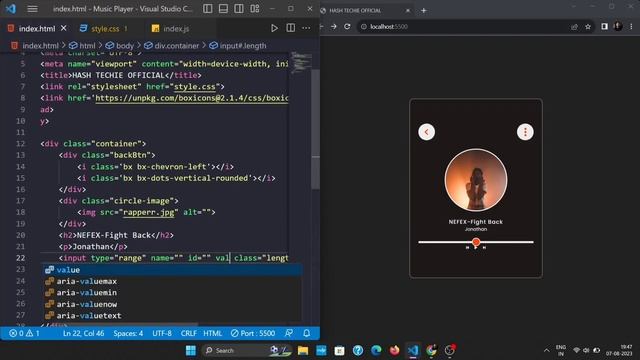Switch to the index.html editor tab
This screenshot has height=360, width=640.
click(37, 29)
